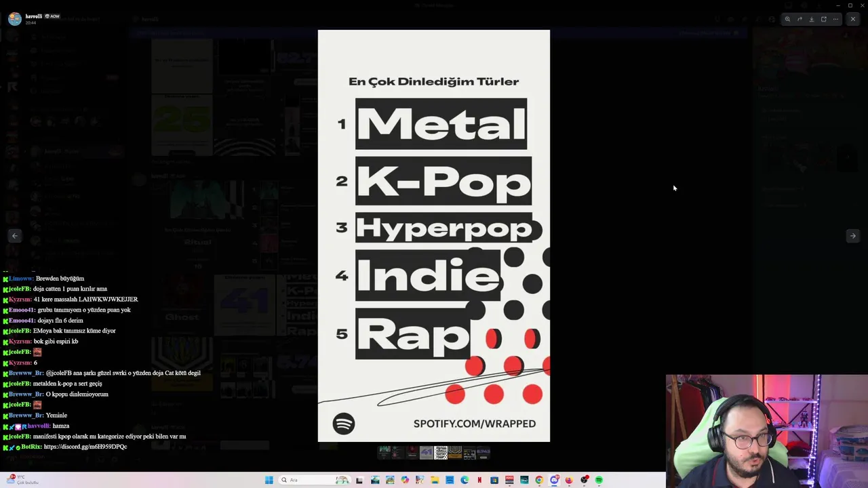The height and width of the screenshot is (488, 868).
Task: Click Limoww username in the chat overlay
Action: 21,279
